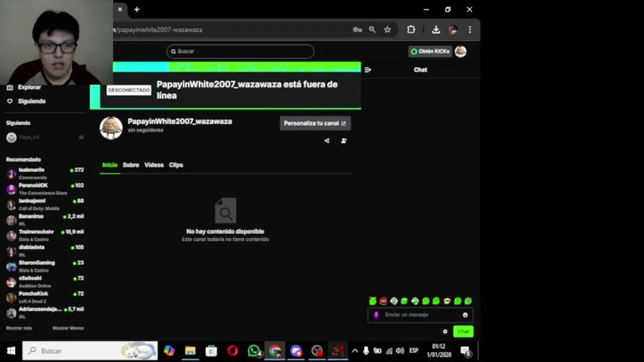Click the Chrome password key icon in address bar
Viewport: 644px width, 362px height.
357,30
